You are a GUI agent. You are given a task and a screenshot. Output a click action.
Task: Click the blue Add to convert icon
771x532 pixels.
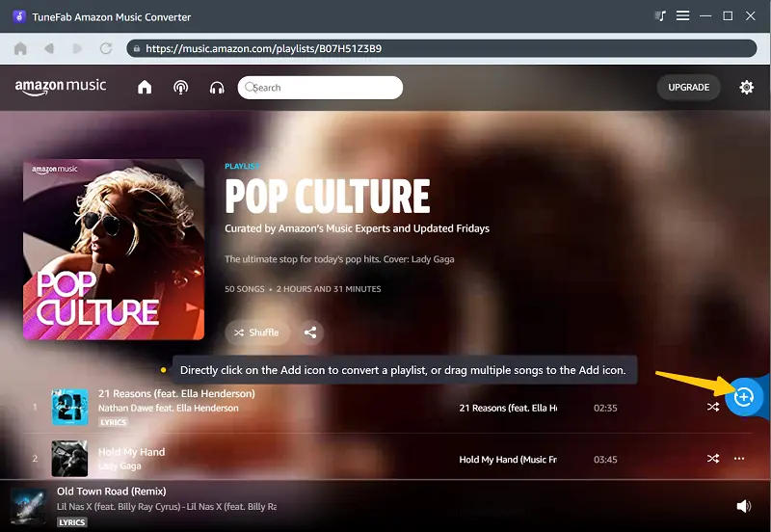coord(743,396)
